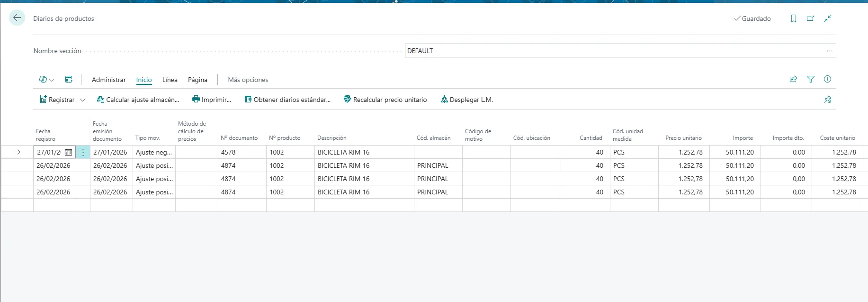Viewport: 868px width, 302px height.
Task: Open Nombre sección lookup ellipsis
Action: coord(829,51)
